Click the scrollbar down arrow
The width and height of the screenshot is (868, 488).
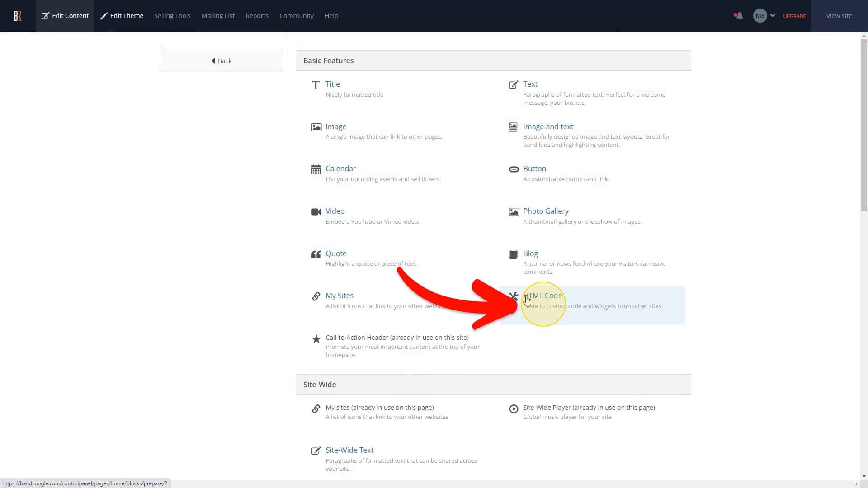coord(864,476)
